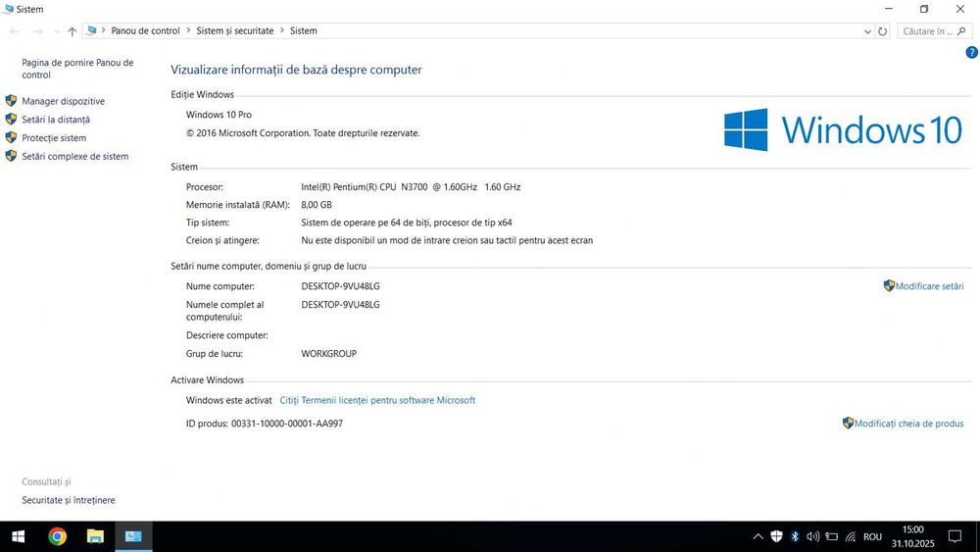Viewport: 980px width, 552px height.
Task: Launch Google Chrome from taskbar
Action: [58, 536]
